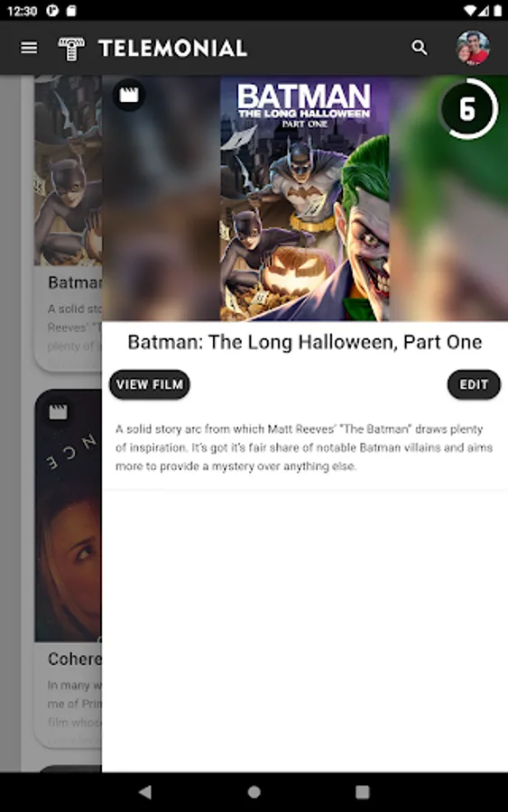Tap the Android back navigation button
The image size is (508, 812).
coord(145,792)
